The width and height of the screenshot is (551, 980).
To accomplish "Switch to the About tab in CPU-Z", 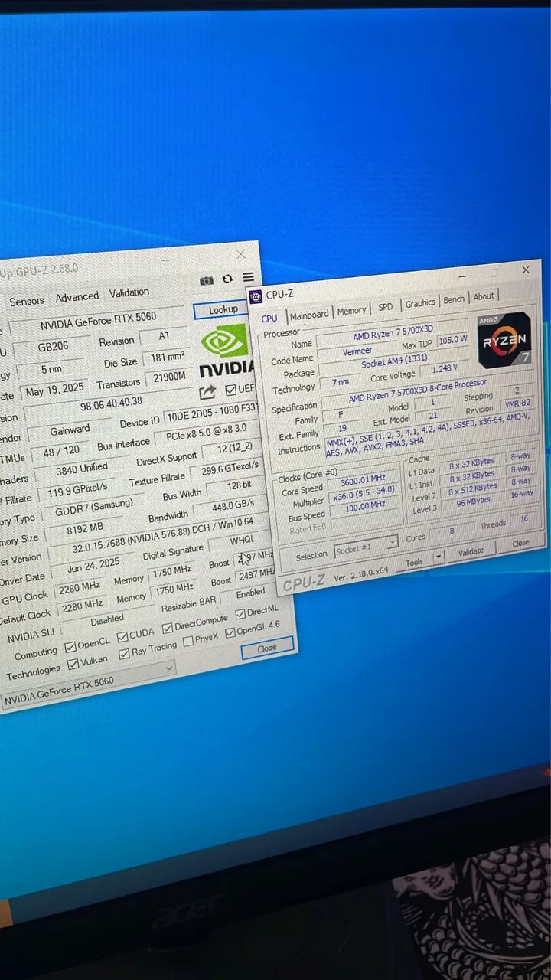I will pyautogui.click(x=484, y=297).
